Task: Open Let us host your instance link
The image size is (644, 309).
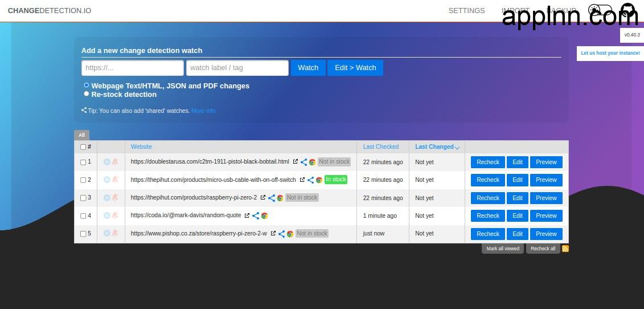Action: pyautogui.click(x=610, y=53)
